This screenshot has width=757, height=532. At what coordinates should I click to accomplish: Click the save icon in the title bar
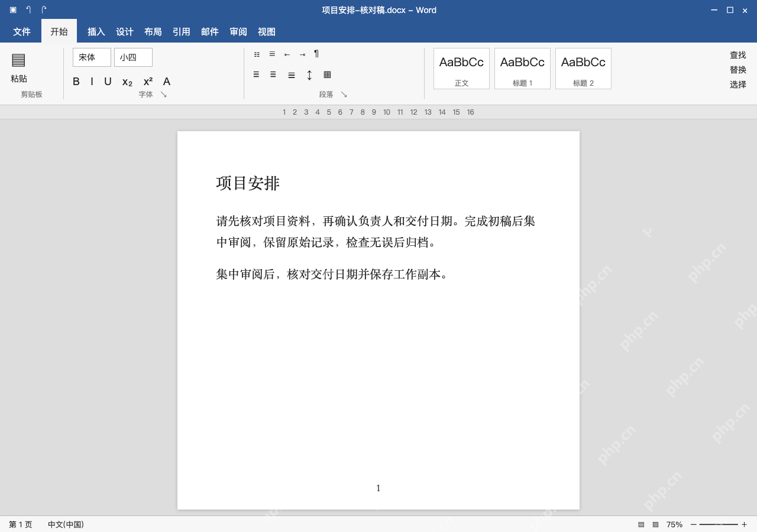13,9
